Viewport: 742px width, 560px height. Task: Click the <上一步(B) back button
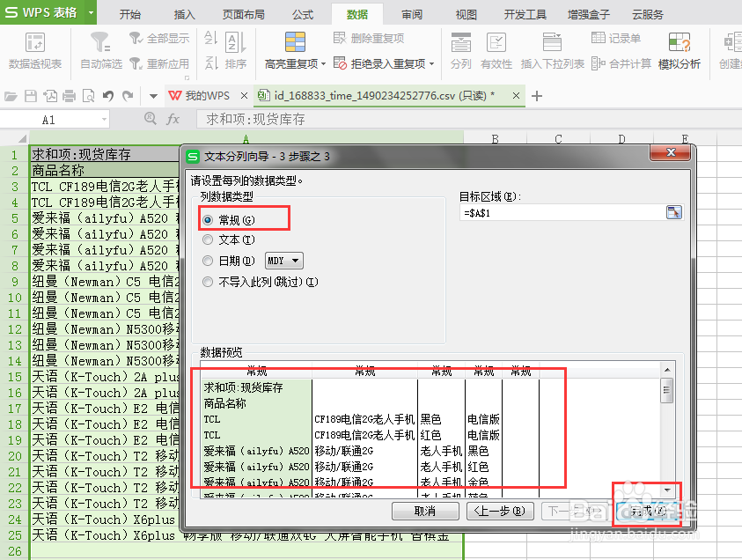point(500,512)
